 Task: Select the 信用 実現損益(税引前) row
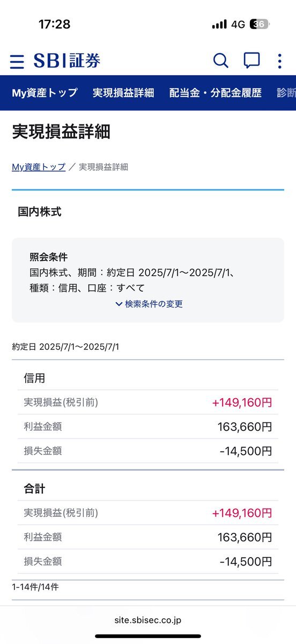[x=148, y=402]
